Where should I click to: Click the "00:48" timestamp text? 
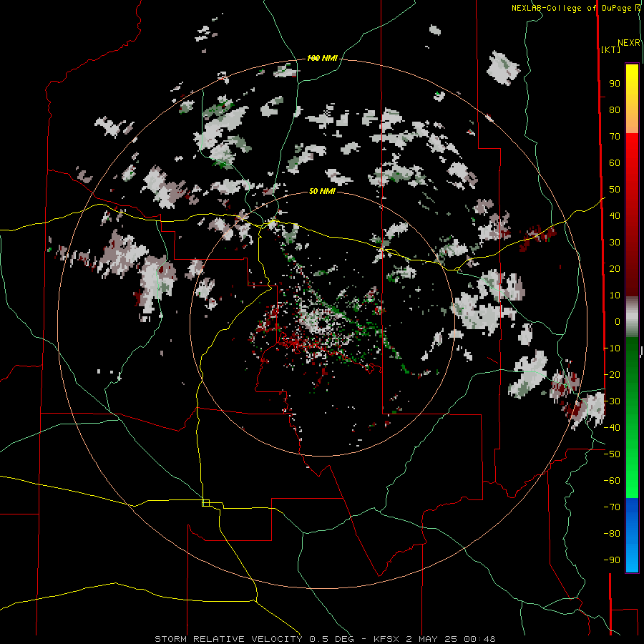click(479, 639)
